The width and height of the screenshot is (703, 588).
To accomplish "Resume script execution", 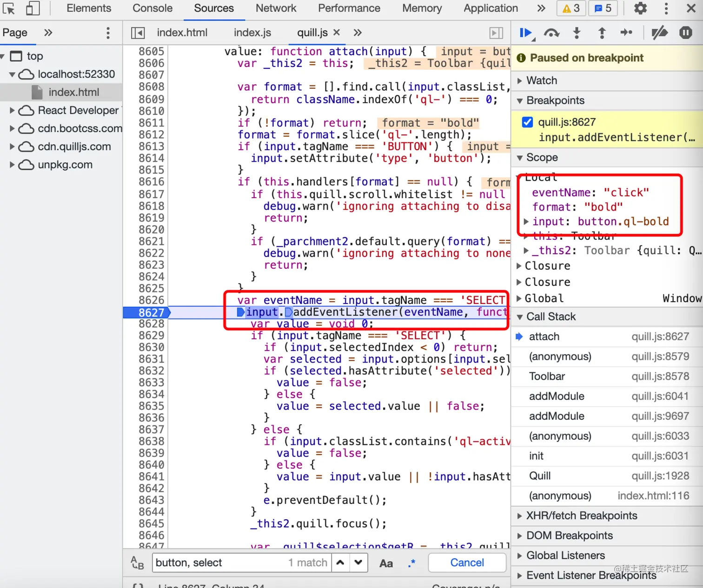I will point(526,33).
